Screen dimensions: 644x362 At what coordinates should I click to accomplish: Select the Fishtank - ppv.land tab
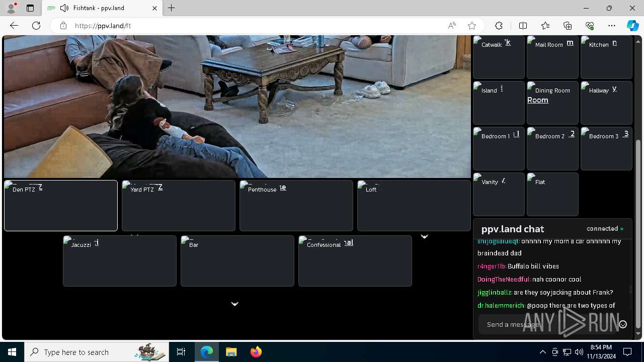(102, 8)
